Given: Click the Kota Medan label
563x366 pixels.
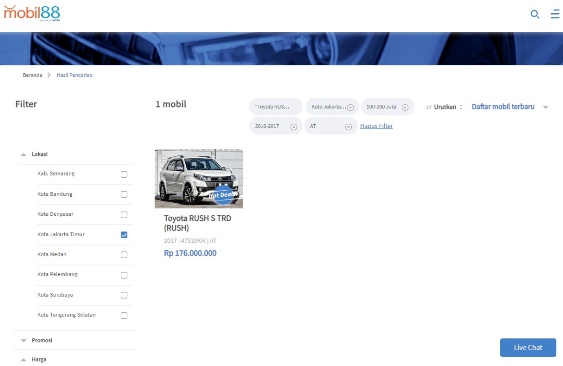Looking at the screenshot, I should point(52,254).
